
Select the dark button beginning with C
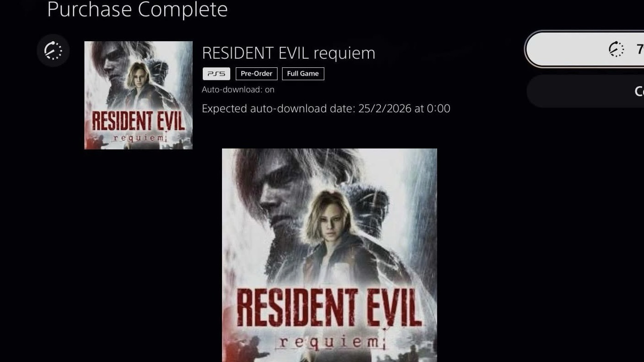[x=585, y=91]
